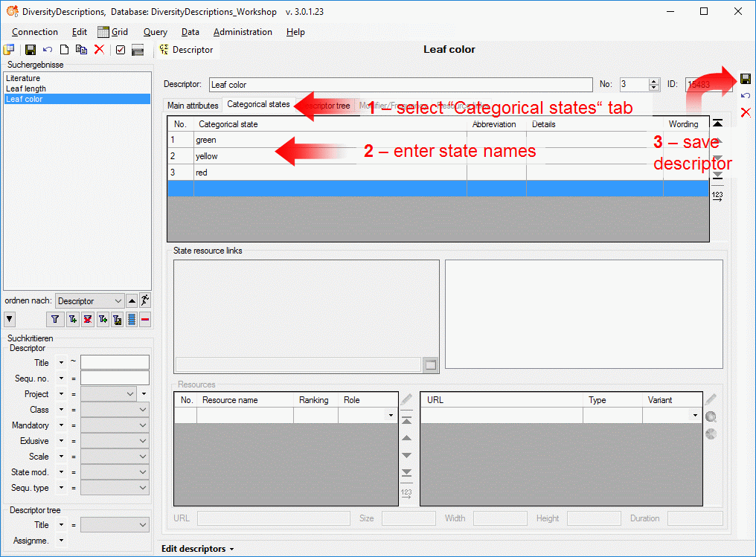Copy the current descriptor using the toolbar copy icon
The image size is (756, 557).
[82, 50]
